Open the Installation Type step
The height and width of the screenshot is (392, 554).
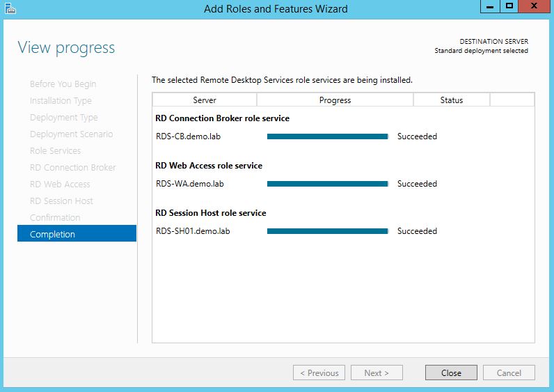tap(61, 100)
